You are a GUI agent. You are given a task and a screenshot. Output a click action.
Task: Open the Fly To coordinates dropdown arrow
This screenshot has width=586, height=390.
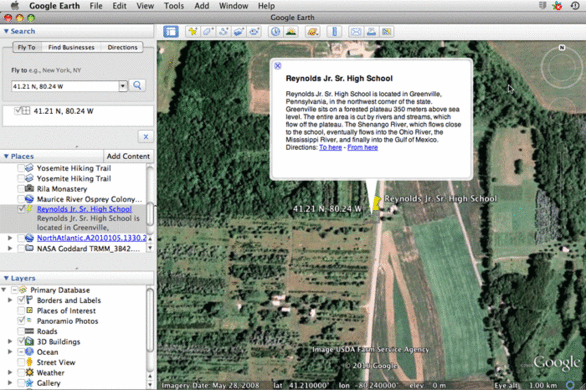123,86
